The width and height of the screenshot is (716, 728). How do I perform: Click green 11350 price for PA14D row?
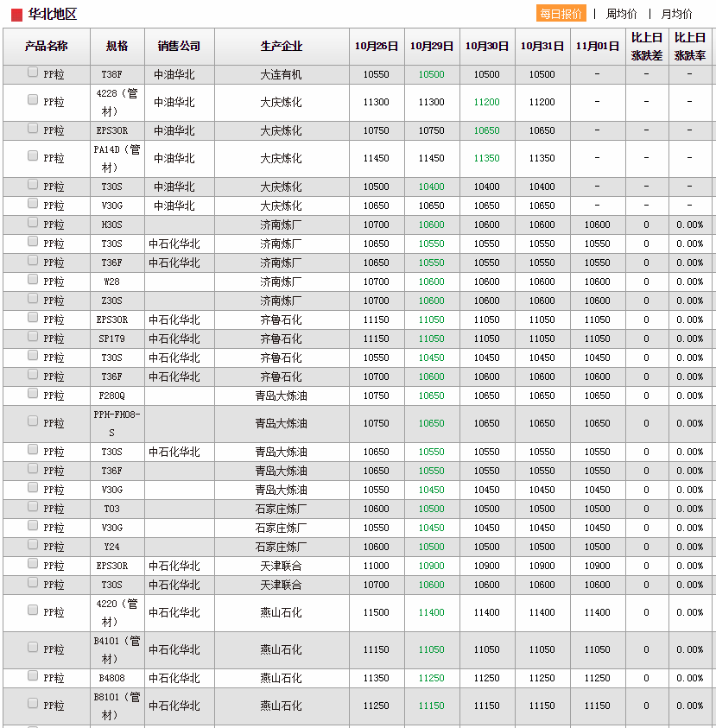pyautogui.click(x=486, y=158)
